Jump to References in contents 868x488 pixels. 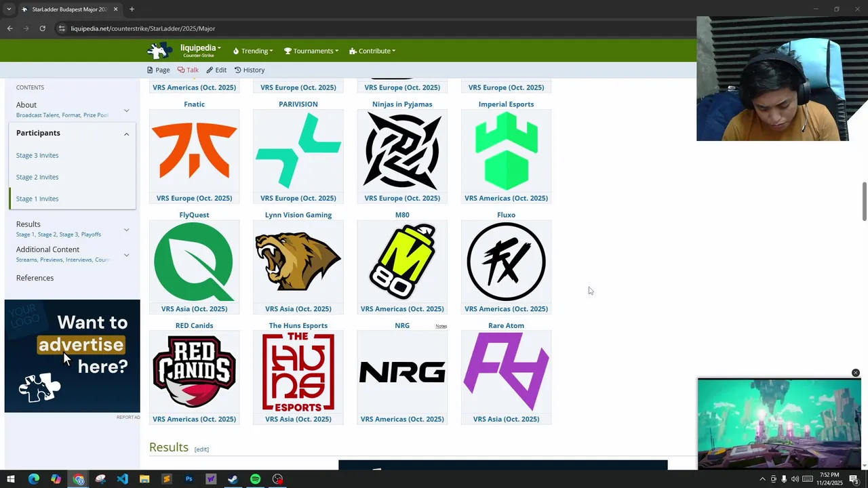(x=35, y=278)
